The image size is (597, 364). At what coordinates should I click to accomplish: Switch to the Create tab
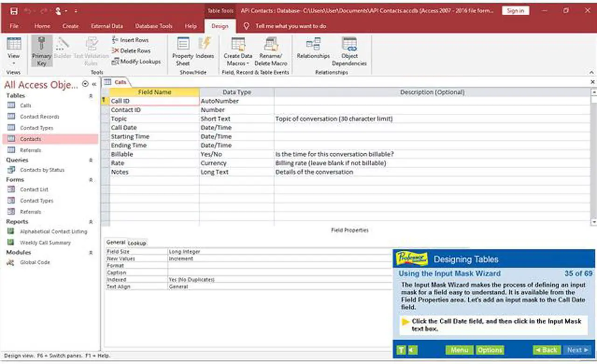coord(70,26)
